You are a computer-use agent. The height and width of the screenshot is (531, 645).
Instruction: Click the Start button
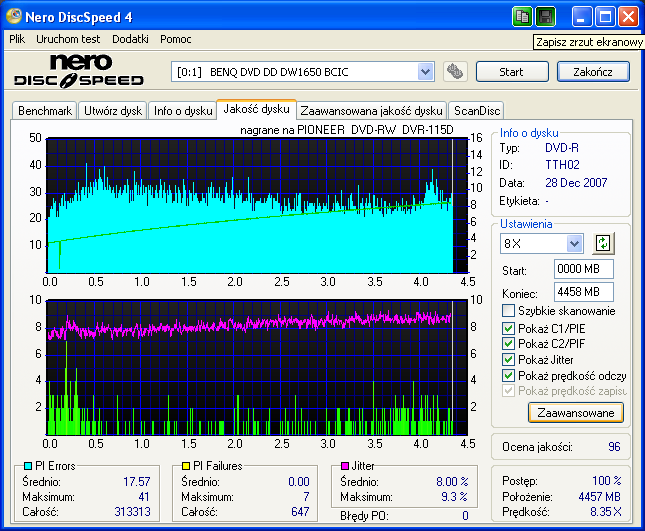click(x=512, y=72)
